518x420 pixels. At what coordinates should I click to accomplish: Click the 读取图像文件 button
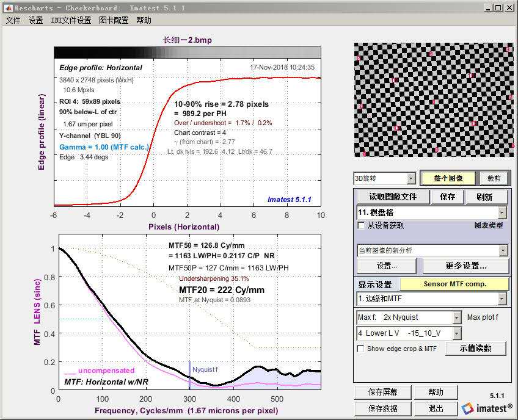tap(393, 197)
